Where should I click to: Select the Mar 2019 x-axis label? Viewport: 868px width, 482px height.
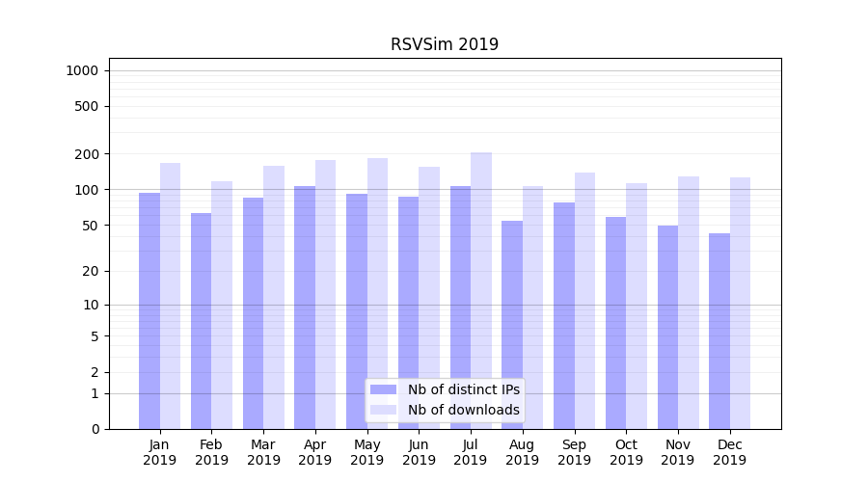pos(263,452)
